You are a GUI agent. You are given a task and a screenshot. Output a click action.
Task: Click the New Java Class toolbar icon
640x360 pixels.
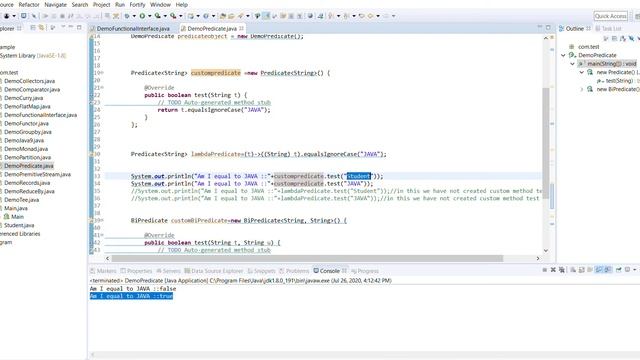tap(206, 16)
